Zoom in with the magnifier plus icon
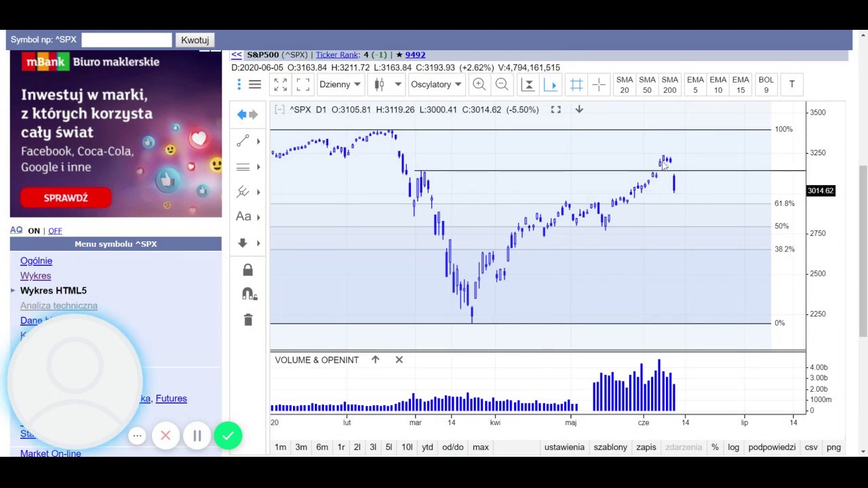 pyautogui.click(x=479, y=84)
